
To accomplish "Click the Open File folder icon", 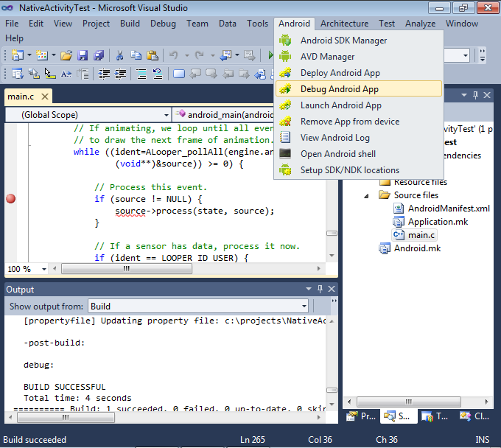I will click(x=66, y=55).
